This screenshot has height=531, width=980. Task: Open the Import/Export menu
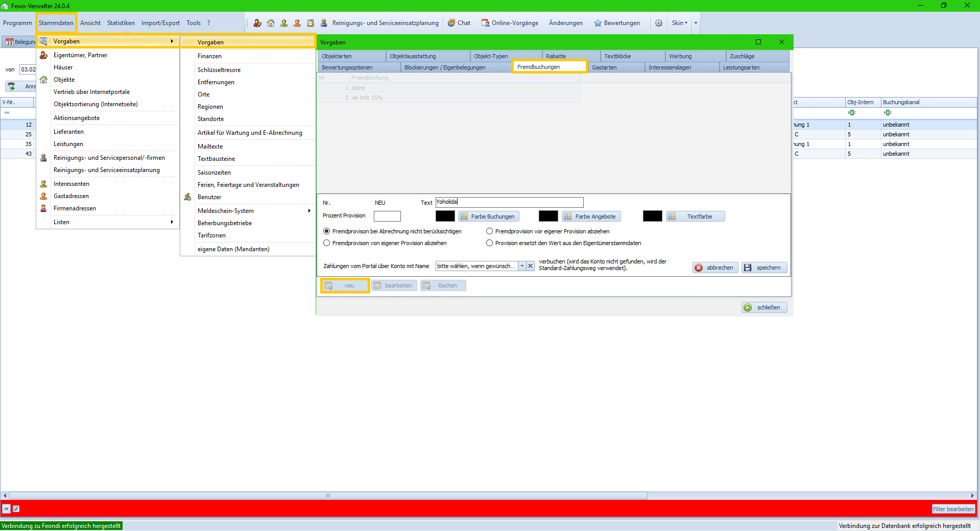point(160,23)
